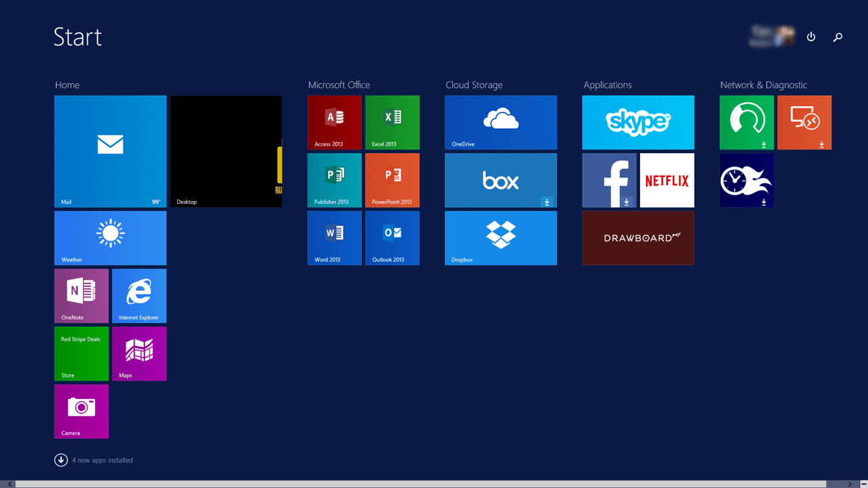Viewport: 868px width, 488px height.
Task: Launch the Weather tile
Action: tap(110, 238)
